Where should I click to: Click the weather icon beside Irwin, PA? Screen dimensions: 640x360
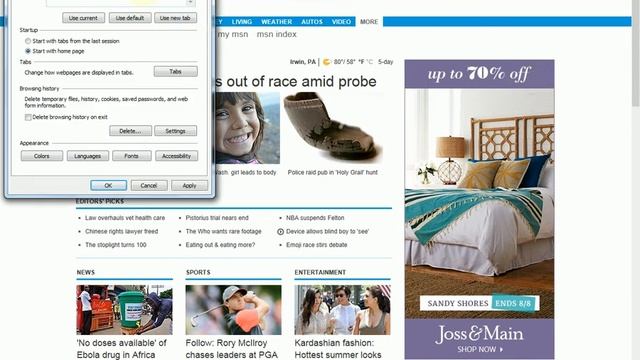[327, 62]
